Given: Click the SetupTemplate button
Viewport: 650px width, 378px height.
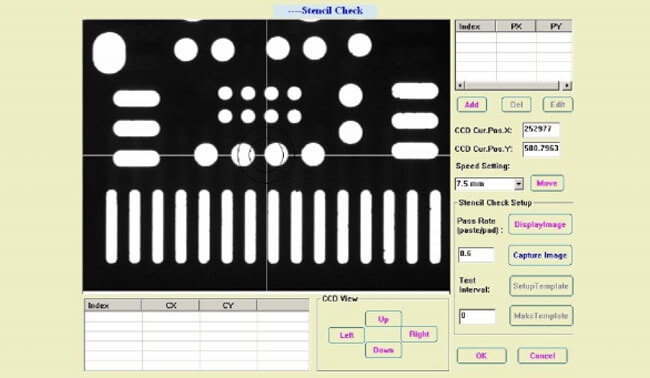Looking at the screenshot, I should (x=541, y=286).
